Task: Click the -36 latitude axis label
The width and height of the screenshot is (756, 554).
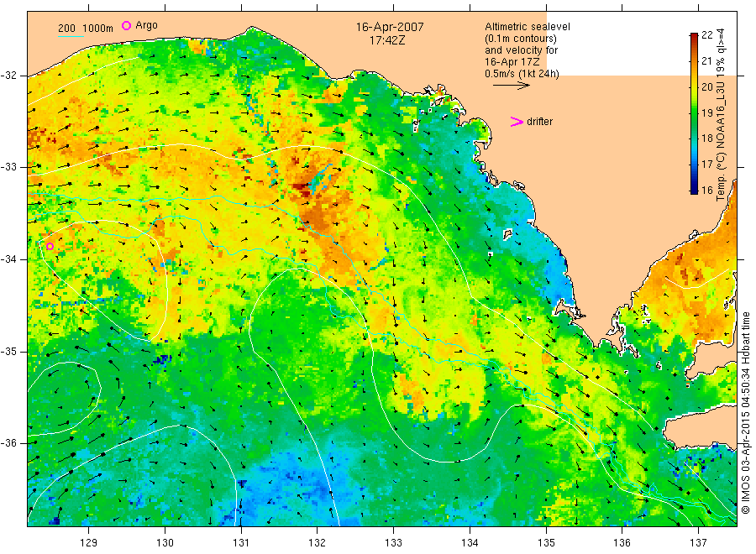Action: (8, 443)
